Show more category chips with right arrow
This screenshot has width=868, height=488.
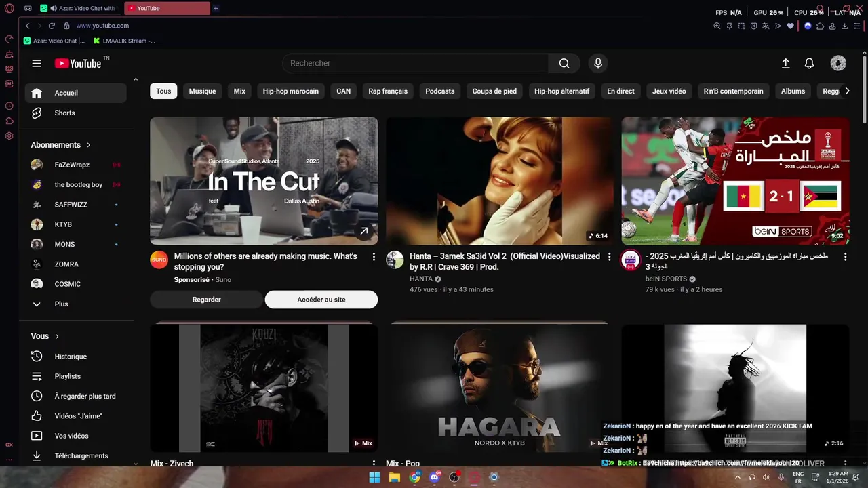point(846,91)
